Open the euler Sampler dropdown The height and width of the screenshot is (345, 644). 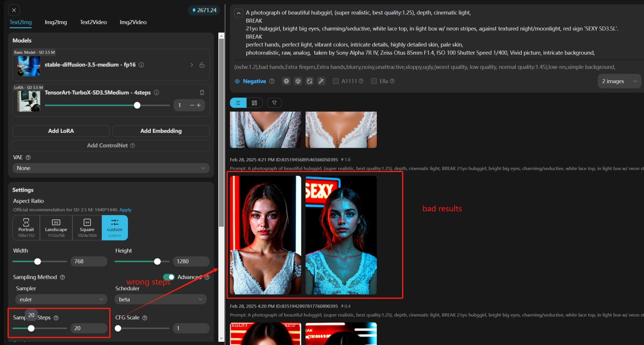coord(61,299)
